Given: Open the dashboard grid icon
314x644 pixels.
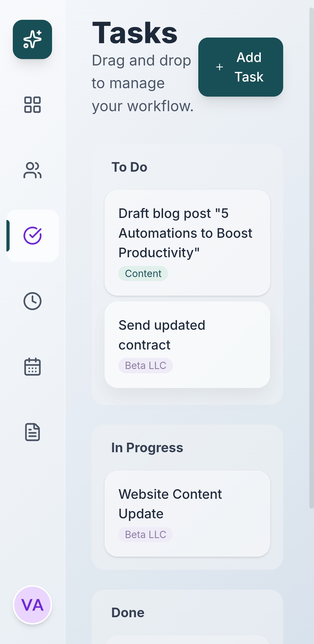Looking at the screenshot, I should [32, 105].
